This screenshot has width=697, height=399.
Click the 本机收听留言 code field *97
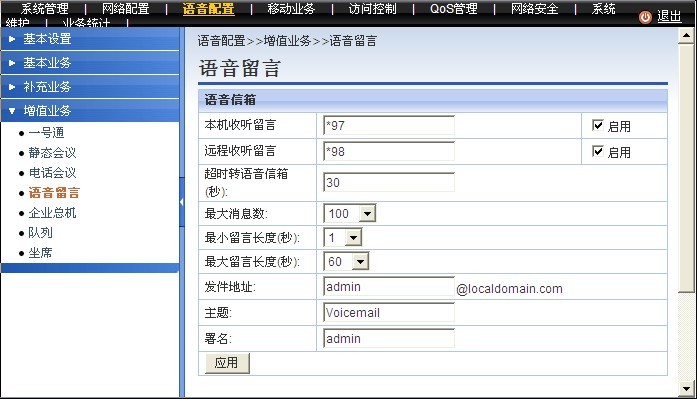click(389, 125)
